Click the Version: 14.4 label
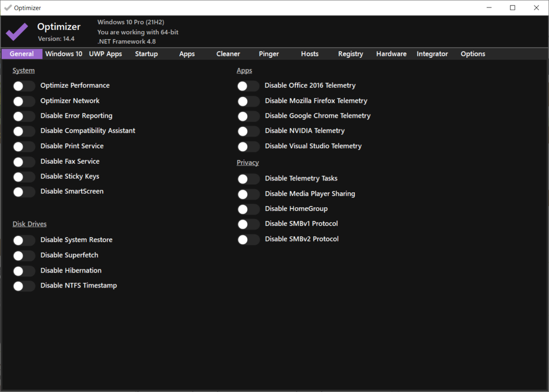Image resolution: width=549 pixels, height=392 pixels. pos(56,39)
